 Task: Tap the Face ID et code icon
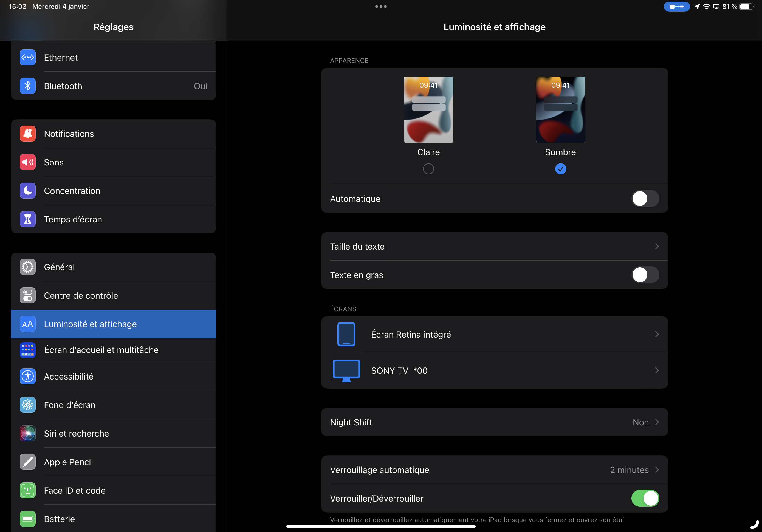(x=27, y=491)
